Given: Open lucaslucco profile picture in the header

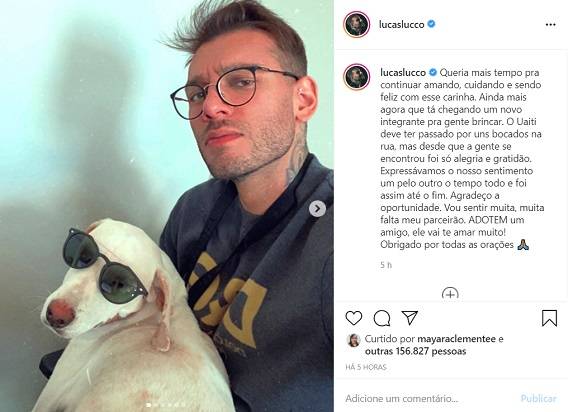Looking at the screenshot, I should (x=356, y=24).
